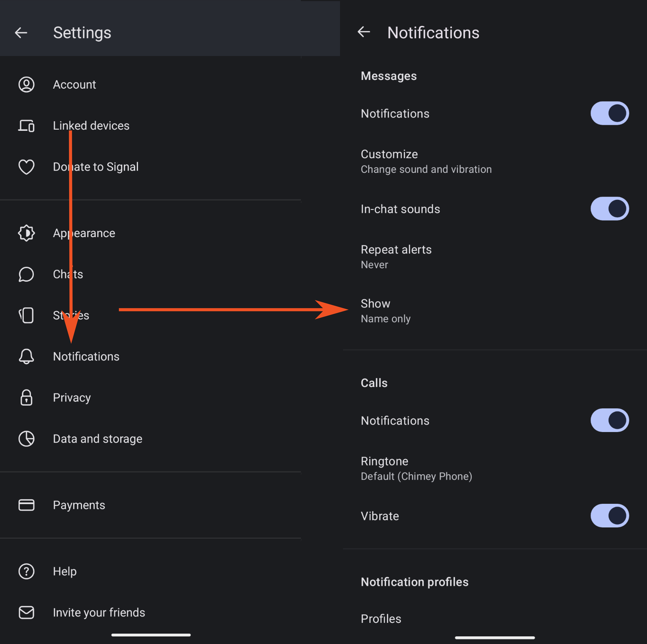Turn off In-chat sounds
Screen dimensions: 647x644
click(x=609, y=208)
